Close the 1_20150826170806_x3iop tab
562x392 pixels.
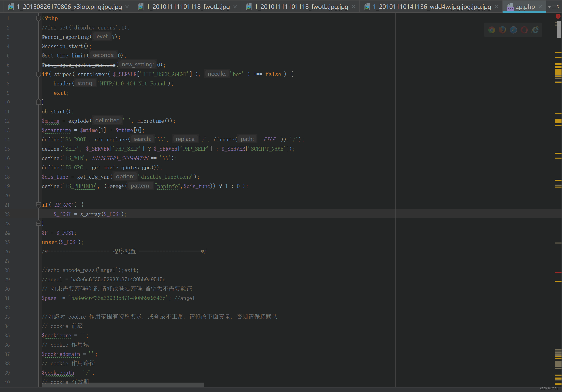pos(127,7)
